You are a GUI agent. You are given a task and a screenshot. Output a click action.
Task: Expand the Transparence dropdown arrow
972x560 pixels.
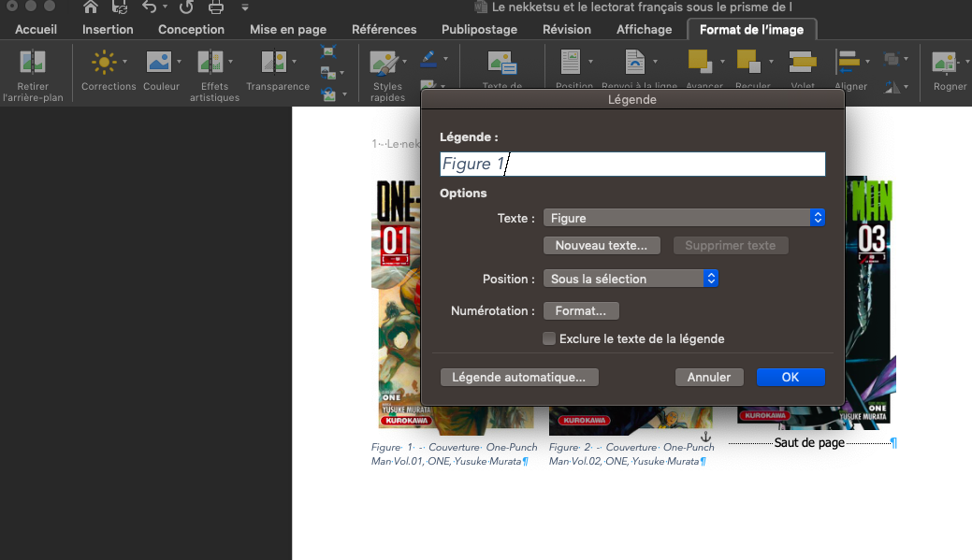pyautogui.click(x=294, y=62)
